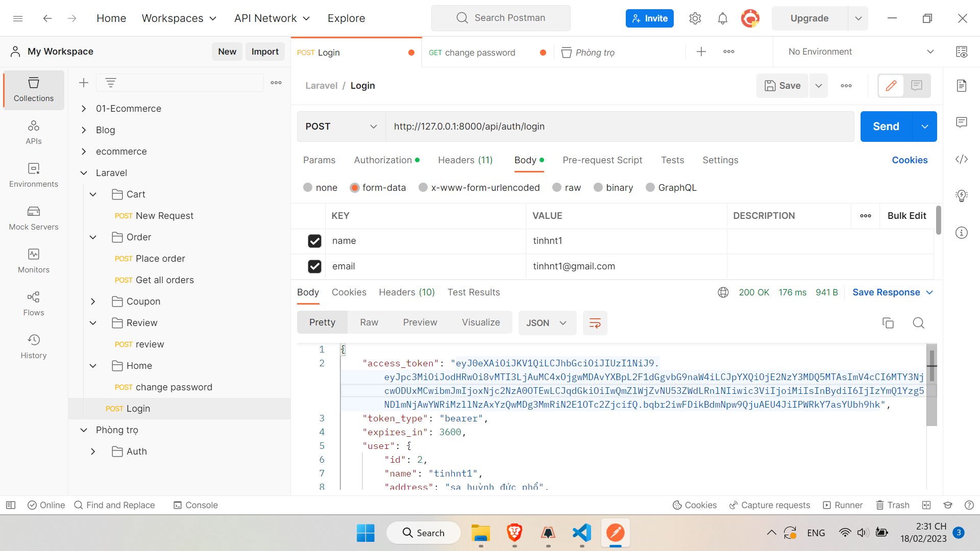Open the History panel
Screen dimensions: 980x551
point(33,346)
